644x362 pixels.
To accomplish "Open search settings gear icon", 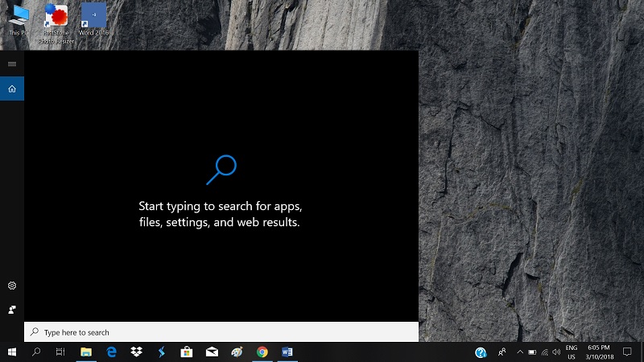I will [x=12, y=286].
